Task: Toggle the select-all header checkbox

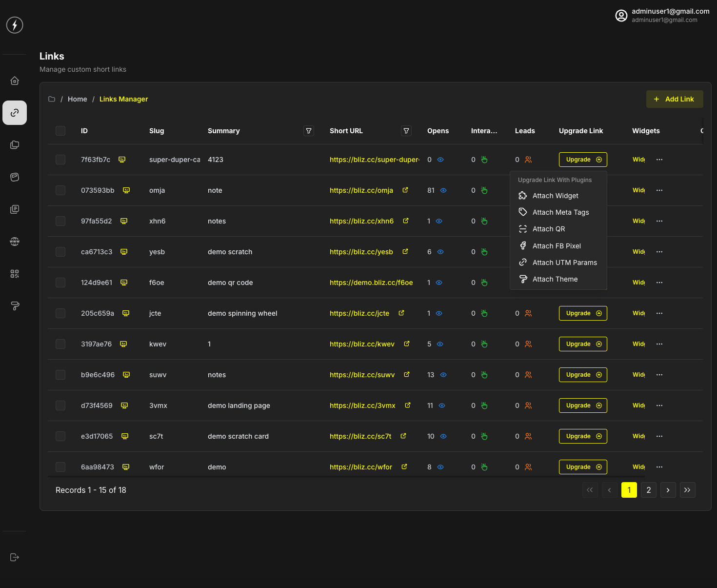Action: (x=60, y=131)
